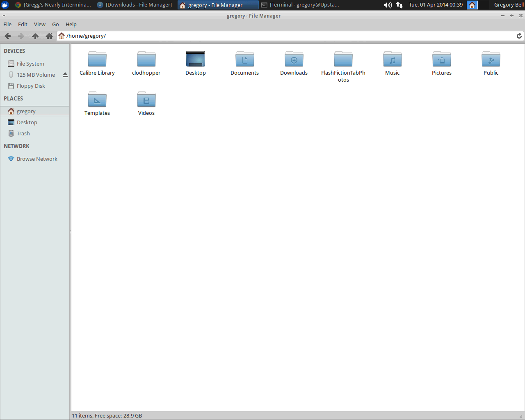Go back using the left arrow button
The height and width of the screenshot is (420, 525).
point(7,36)
